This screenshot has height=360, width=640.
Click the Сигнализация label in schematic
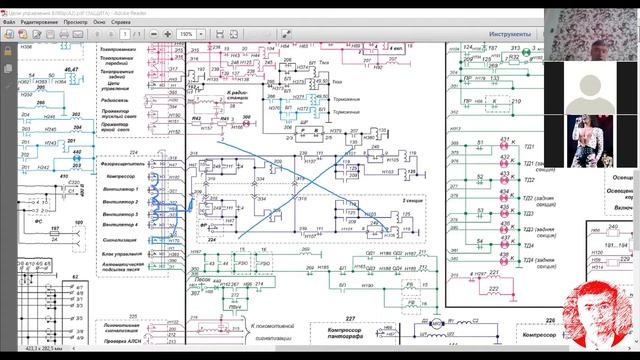pyautogui.click(x=120, y=240)
